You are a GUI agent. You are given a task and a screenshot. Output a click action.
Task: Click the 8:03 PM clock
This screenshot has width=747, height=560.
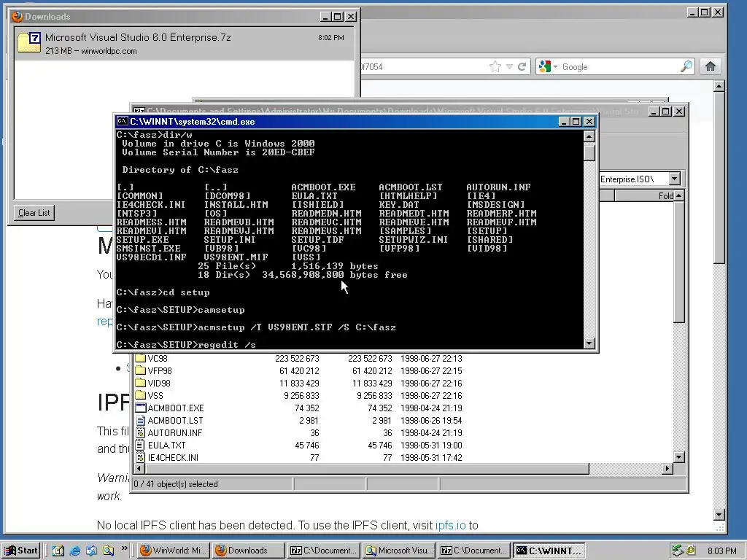[721, 551]
